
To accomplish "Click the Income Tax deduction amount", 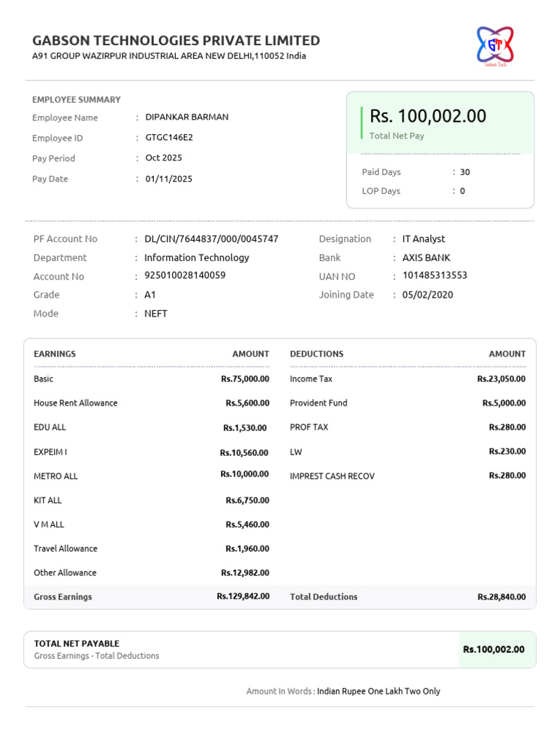I will [502, 379].
